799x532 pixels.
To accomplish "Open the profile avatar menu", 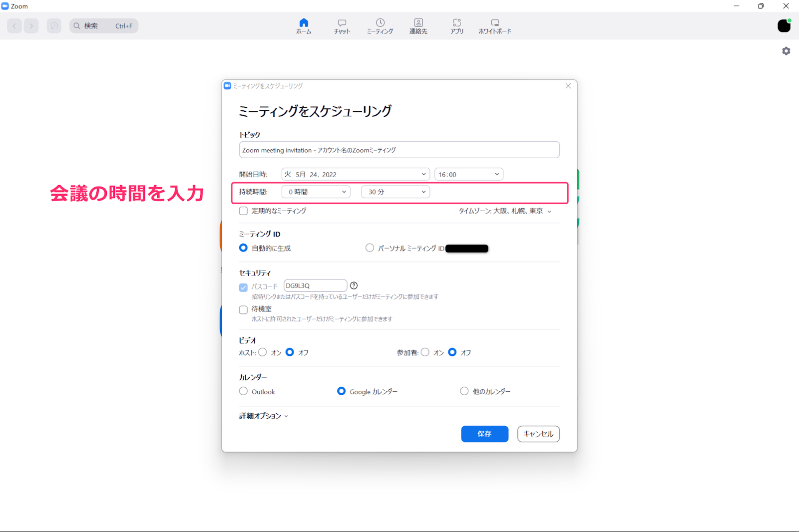I will pyautogui.click(x=784, y=26).
